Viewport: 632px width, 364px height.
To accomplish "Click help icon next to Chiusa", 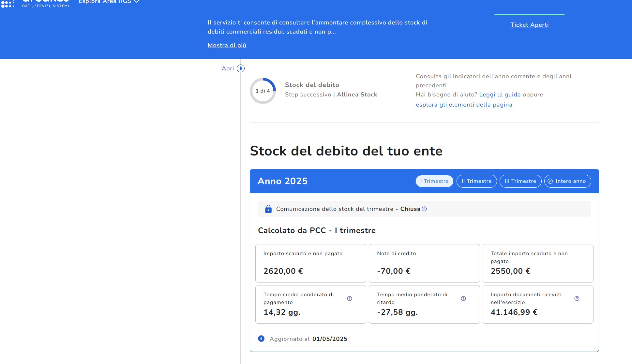I will pyautogui.click(x=424, y=209).
